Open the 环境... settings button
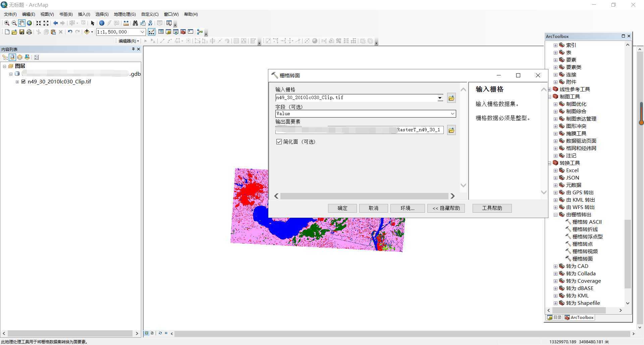This screenshot has width=644, height=345. 408,208
